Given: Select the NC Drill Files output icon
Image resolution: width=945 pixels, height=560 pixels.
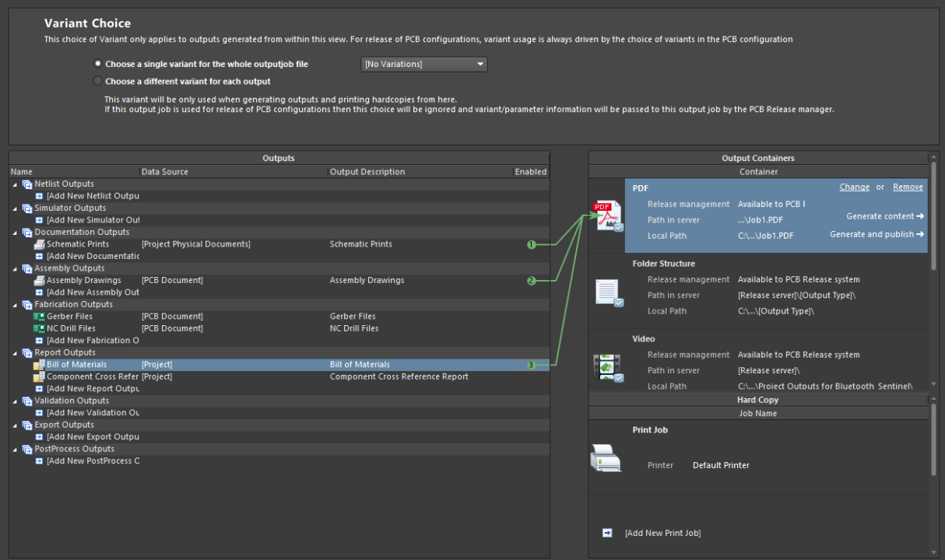Looking at the screenshot, I should click(x=39, y=329).
